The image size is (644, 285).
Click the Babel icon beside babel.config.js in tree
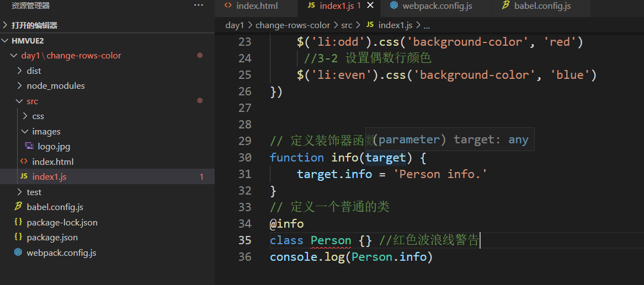point(18,207)
